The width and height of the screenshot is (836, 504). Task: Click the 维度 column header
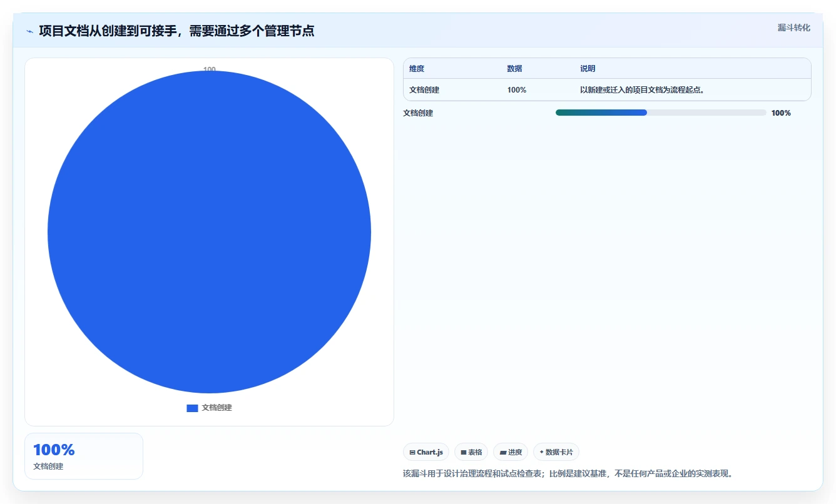point(417,69)
